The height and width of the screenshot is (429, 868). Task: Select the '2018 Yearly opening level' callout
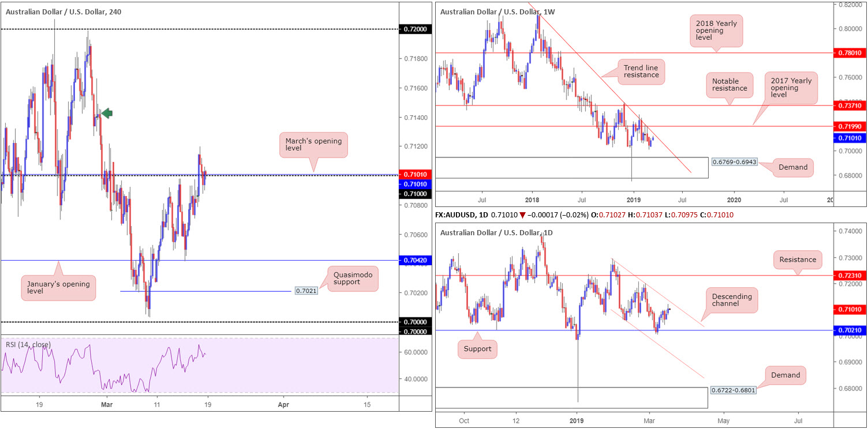(716, 31)
